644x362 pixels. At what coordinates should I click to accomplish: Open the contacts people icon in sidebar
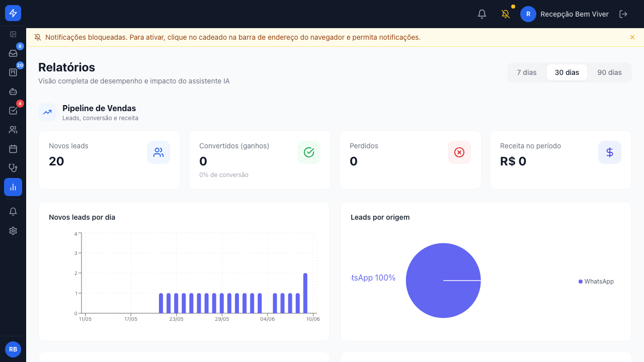(x=13, y=130)
